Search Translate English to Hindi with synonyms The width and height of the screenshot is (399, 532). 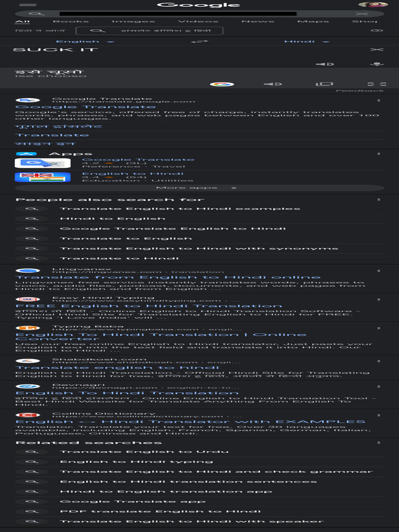coord(199,248)
